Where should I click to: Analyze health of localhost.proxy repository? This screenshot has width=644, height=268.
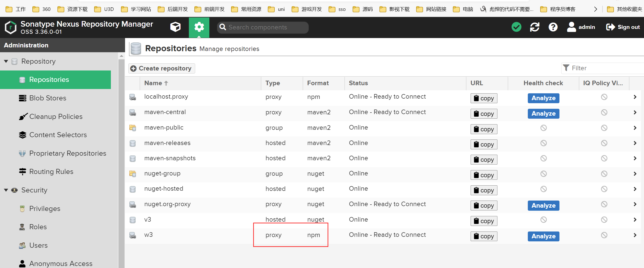544,98
